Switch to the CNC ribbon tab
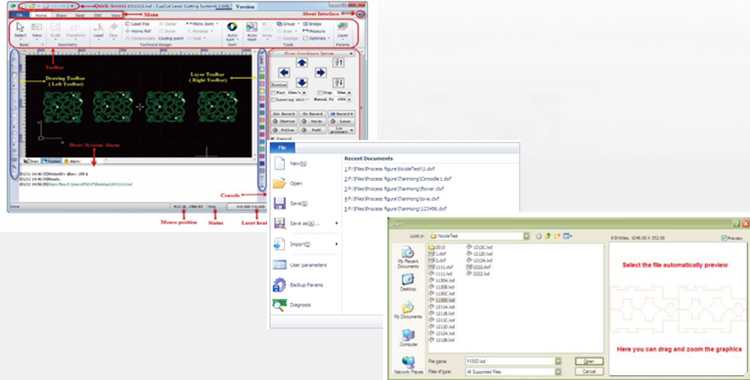This screenshot has height=380, width=750. (98, 15)
